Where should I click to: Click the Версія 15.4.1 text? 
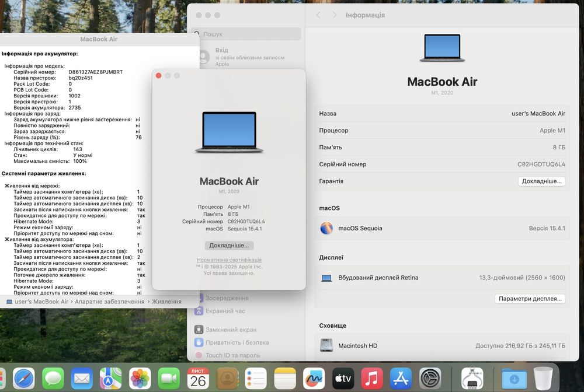tap(547, 228)
